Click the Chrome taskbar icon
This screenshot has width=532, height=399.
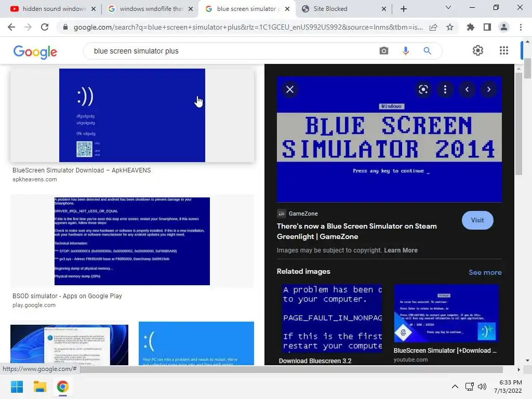(x=62, y=387)
